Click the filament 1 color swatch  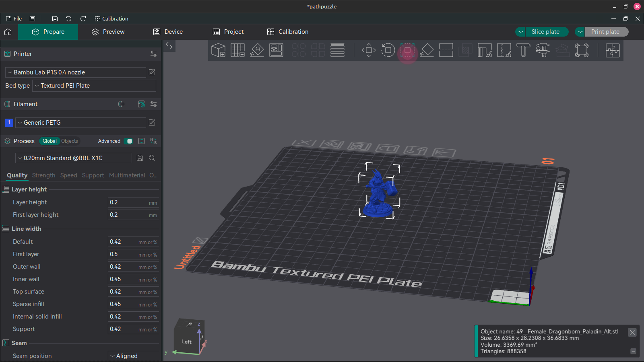[9, 123]
